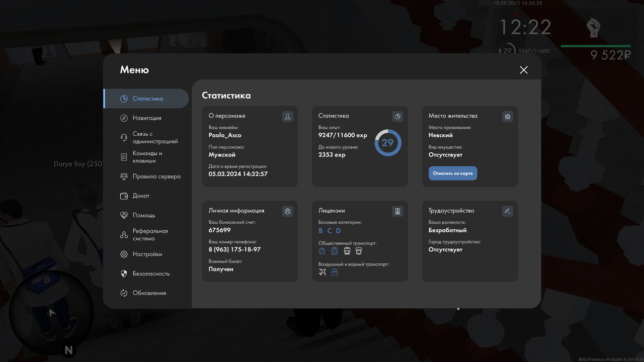Click the profile circle icon on Личная информация
The width and height of the screenshot is (644, 362).
(287, 212)
